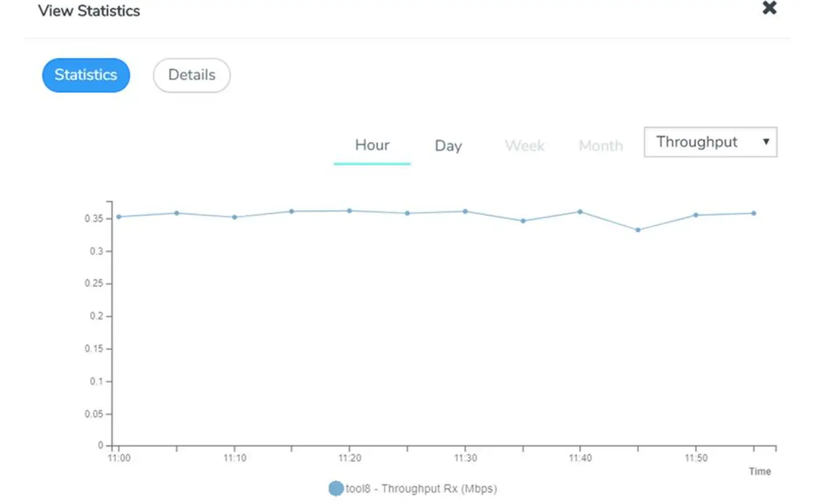
Task: Click the last data point at 11:55
Action: [753, 213]
